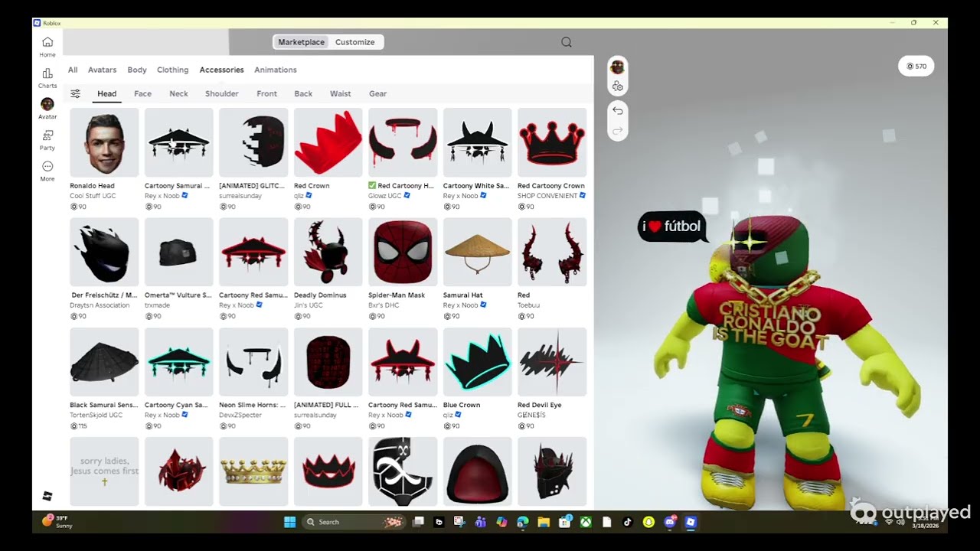The image size is (980, 551).
Task: Select the Red Devil Eye thumbnail
Action: click(x=552, y=362)
